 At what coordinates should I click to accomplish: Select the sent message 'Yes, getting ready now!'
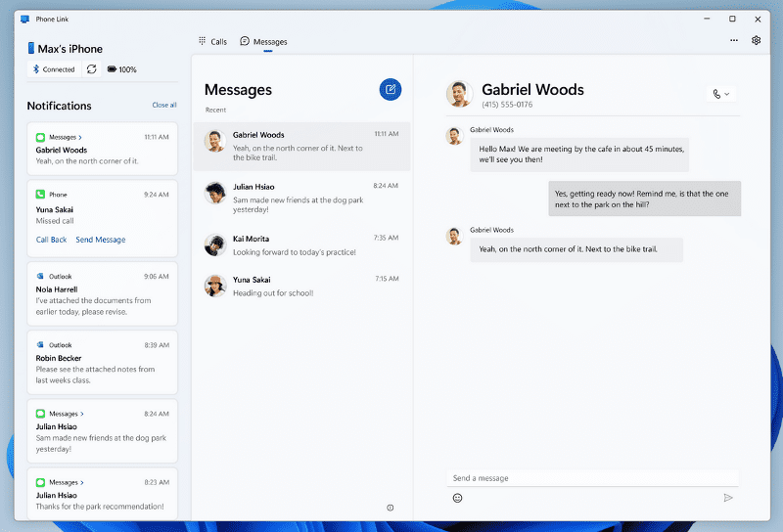pyautogui.click(x=645, y=199)
